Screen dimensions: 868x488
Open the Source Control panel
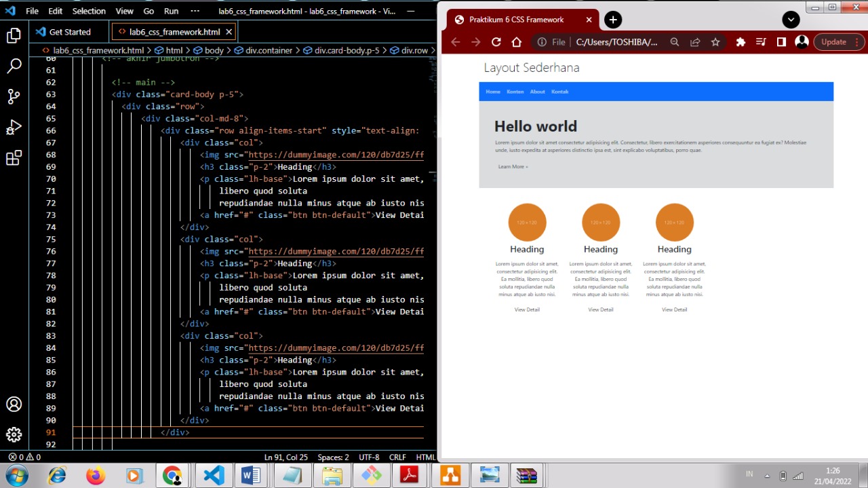point(14,96)
